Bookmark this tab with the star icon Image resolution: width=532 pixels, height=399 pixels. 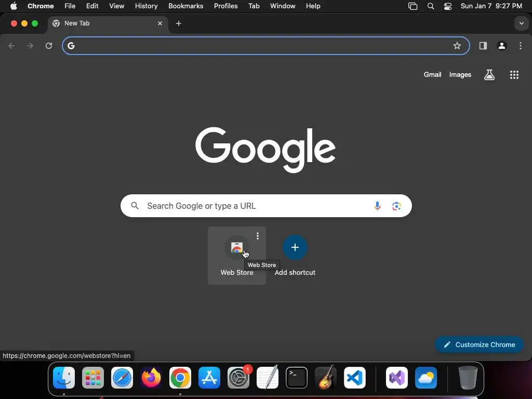(457, 46)
